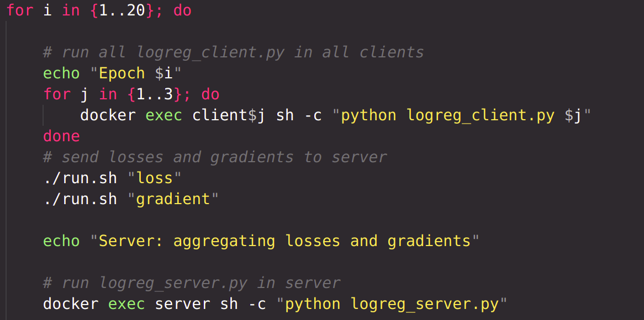
Task: Click the string "Server: aggregating losses and gradients"
Action: 284,241
